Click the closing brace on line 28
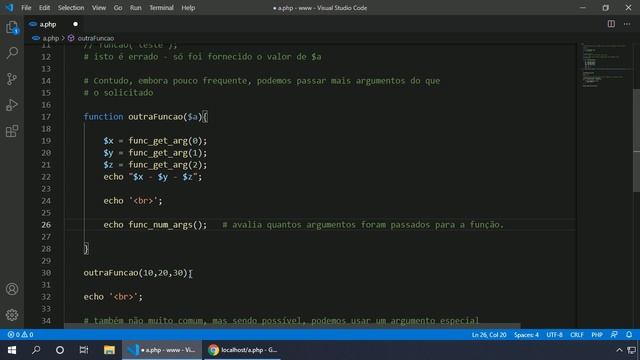Screen dimensions: 640x360 [86, 249]
